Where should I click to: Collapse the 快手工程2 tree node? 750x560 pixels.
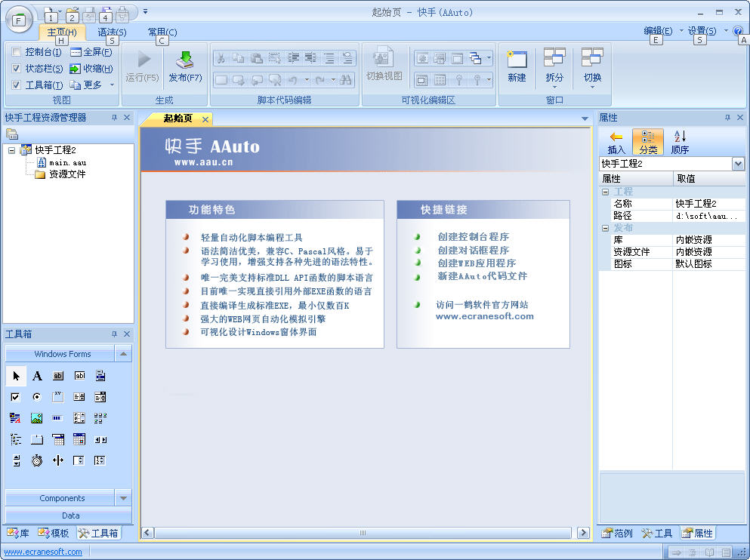tap(11, 150)
